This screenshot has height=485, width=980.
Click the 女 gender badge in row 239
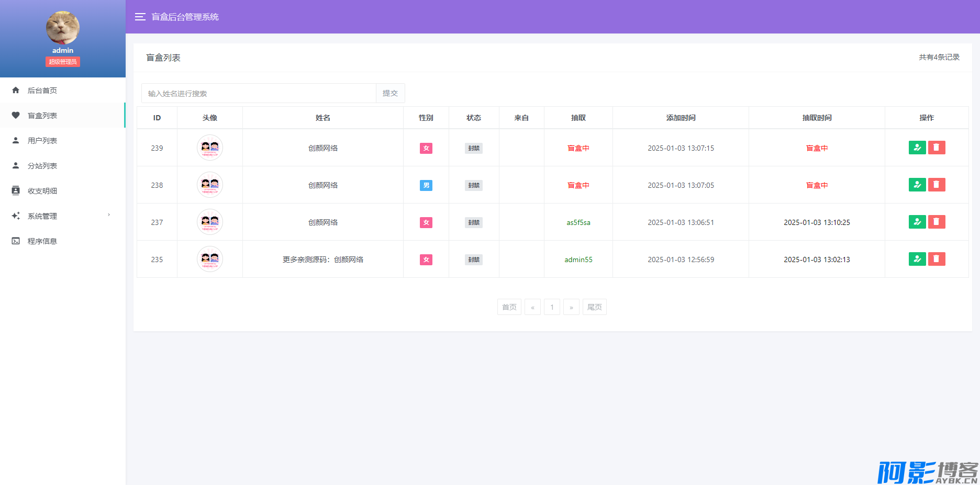[426, 148]
